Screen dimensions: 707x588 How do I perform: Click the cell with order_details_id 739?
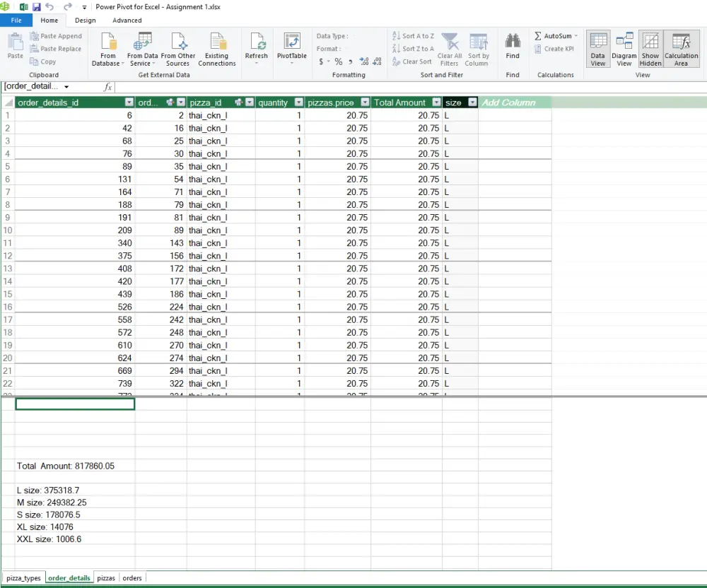(75, 384)
